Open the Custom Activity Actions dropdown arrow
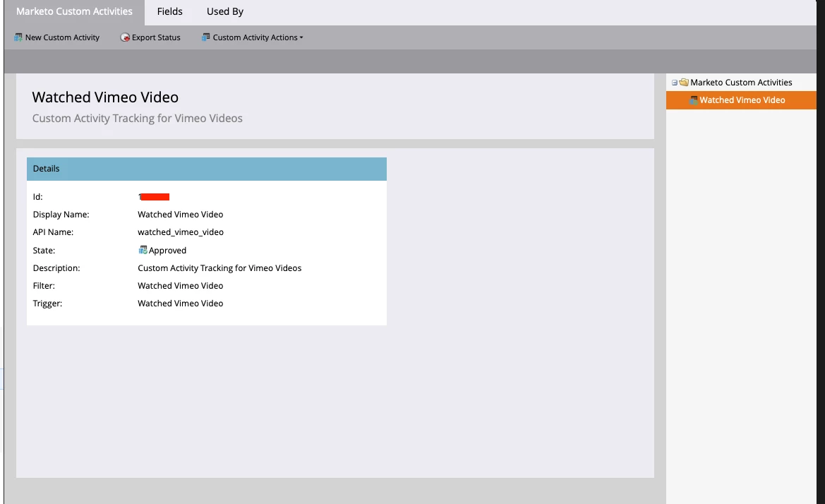 (301, 38)
